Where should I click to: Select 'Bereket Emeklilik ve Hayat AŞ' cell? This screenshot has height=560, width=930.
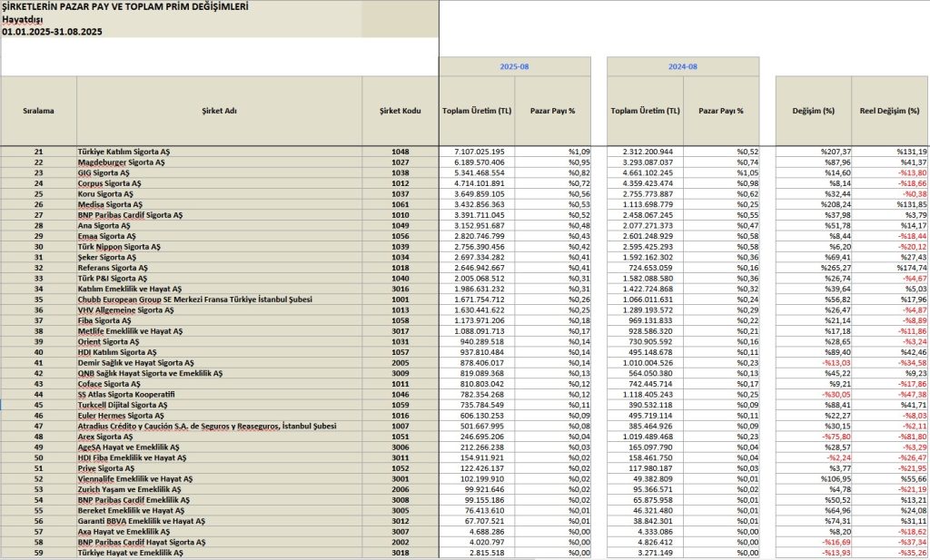coord(219,511)
